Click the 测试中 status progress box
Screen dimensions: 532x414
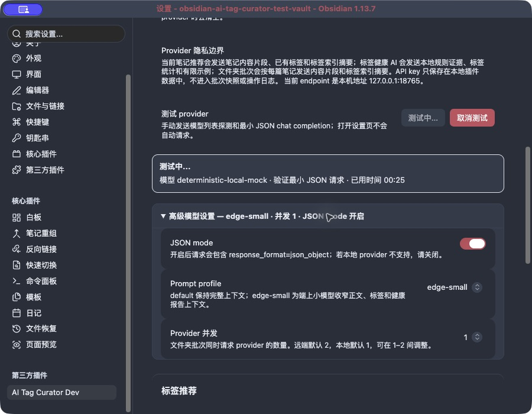click(x=327, y=174)
